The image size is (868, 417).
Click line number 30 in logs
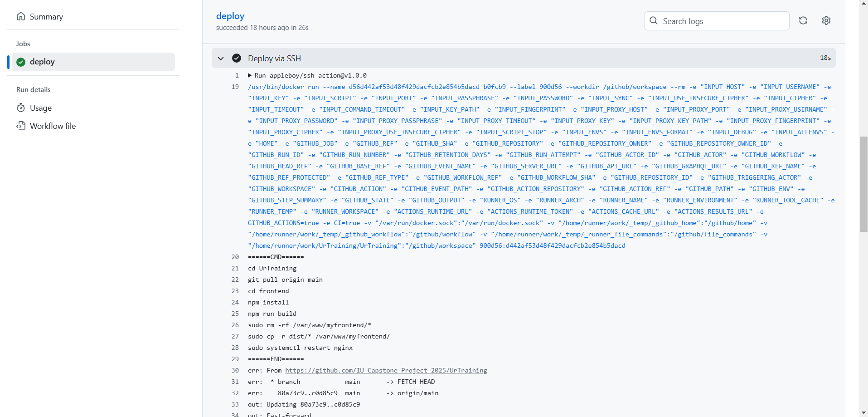coord(235,370)
